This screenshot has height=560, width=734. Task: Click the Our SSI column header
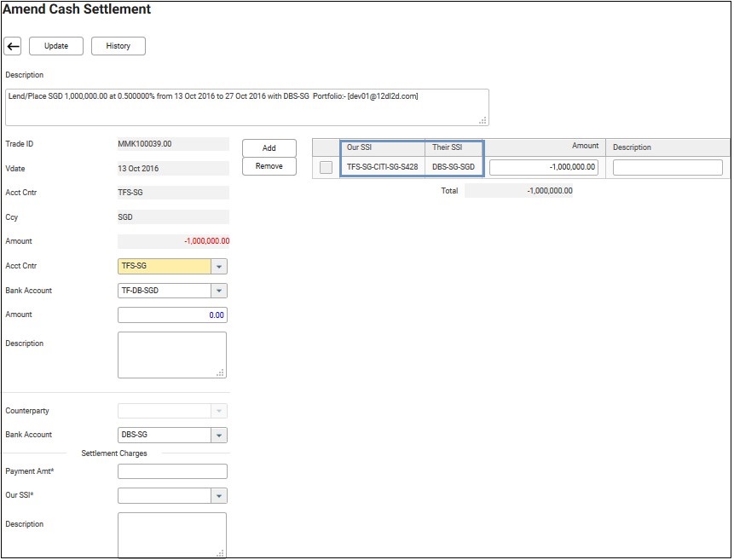[382, 147]
